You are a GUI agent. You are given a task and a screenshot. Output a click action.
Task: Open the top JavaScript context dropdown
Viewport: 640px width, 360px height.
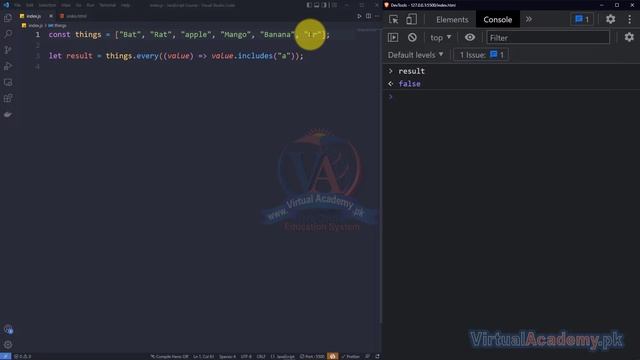point(440,38)
